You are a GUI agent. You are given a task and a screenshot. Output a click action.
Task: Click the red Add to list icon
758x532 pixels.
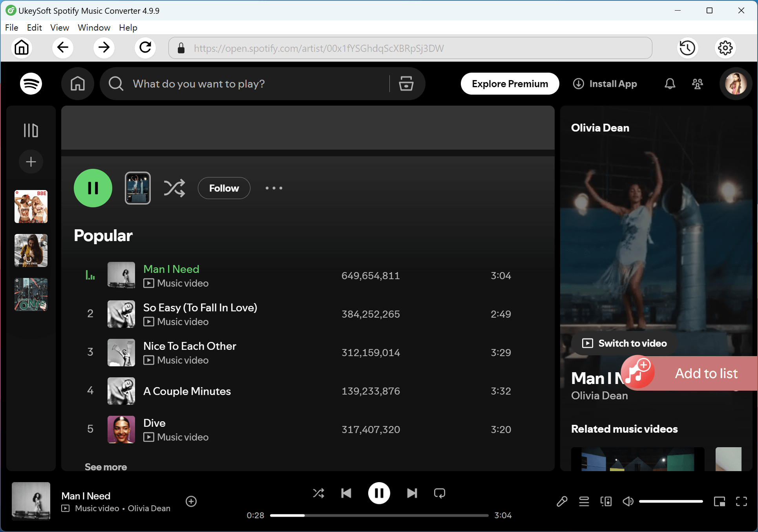(638, 373)
